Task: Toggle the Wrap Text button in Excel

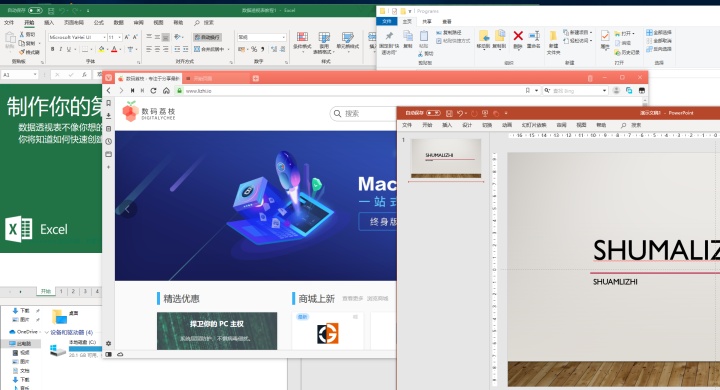Action: tap(207, 37)
